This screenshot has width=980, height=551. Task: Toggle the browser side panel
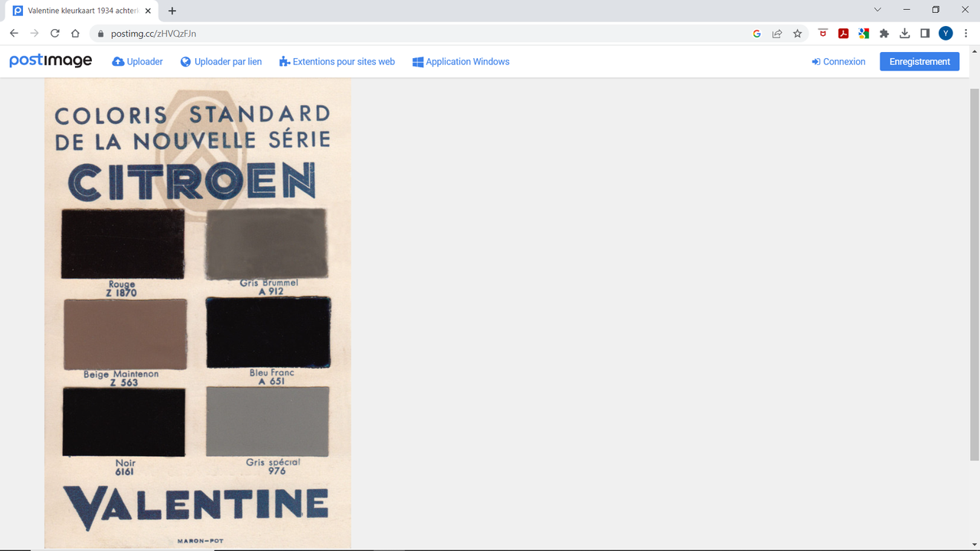click(925, 34)
